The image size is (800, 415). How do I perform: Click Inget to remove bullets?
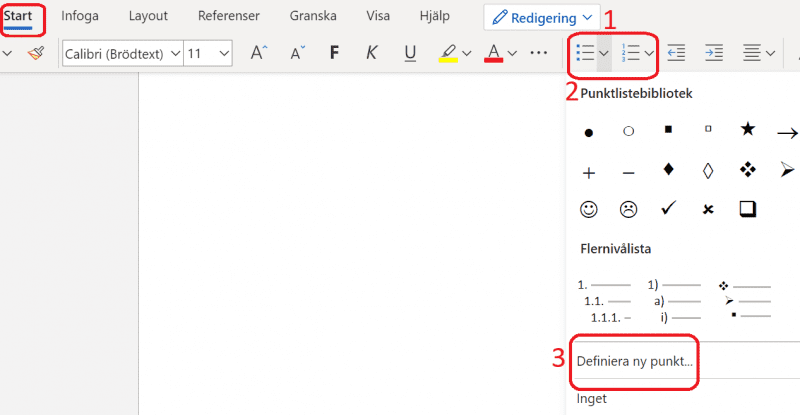click(592, 399)
